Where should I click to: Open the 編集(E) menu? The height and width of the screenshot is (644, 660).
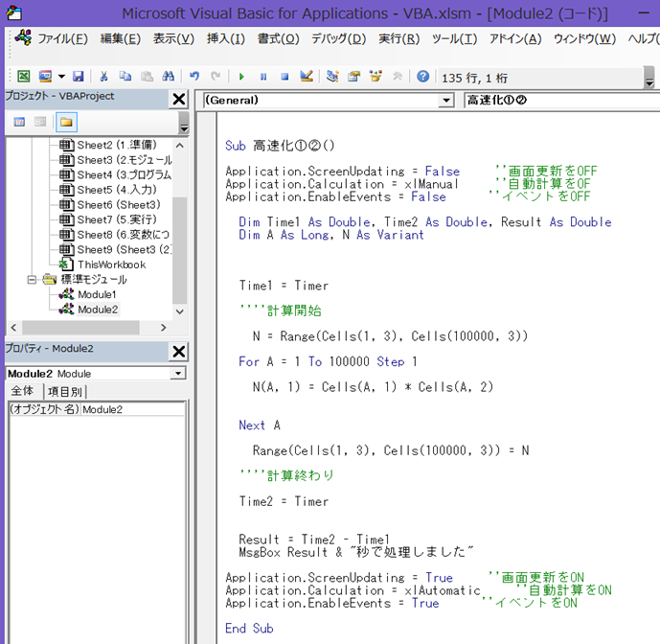(x=121, y=38)
